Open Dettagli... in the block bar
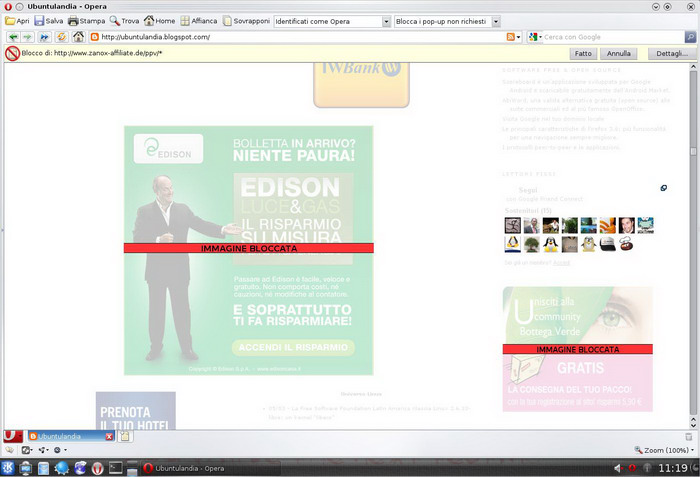The height and width of the screenshot is (477, 700). 671,53
